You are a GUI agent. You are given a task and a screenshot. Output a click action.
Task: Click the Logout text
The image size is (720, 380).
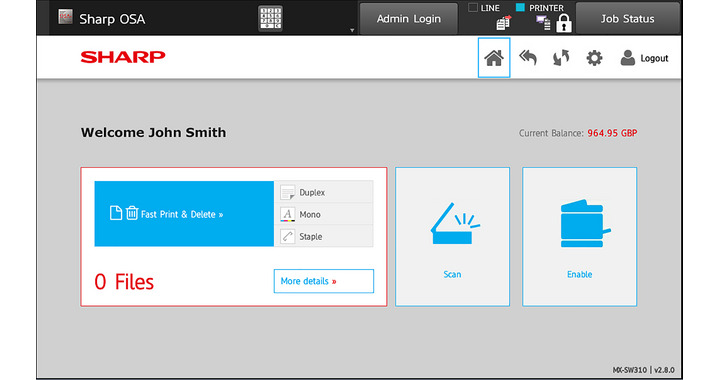(654, 58)
